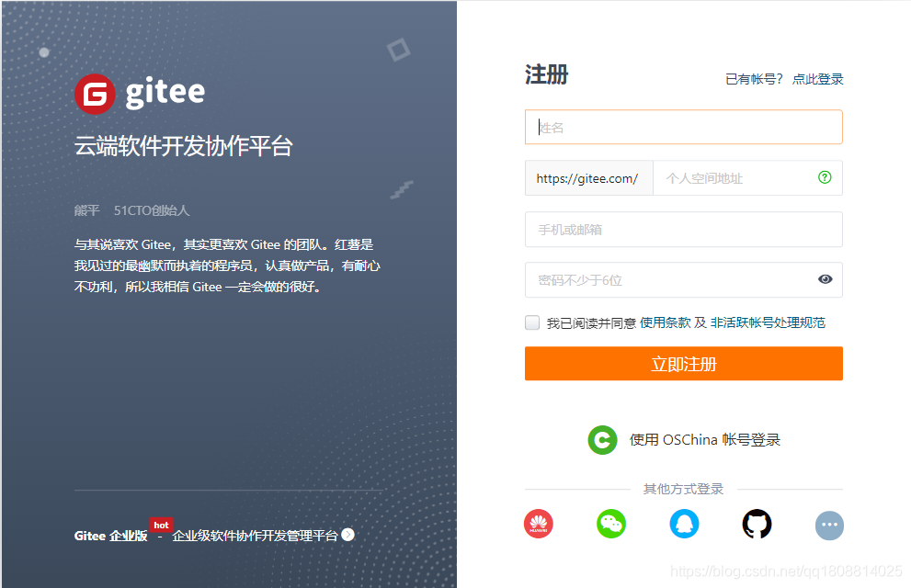Click the 其他方式登录 label

pos(683,490)
